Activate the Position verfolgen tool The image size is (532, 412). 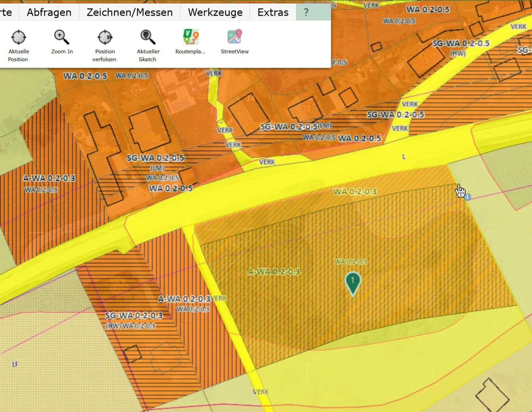tap(105, 37)
